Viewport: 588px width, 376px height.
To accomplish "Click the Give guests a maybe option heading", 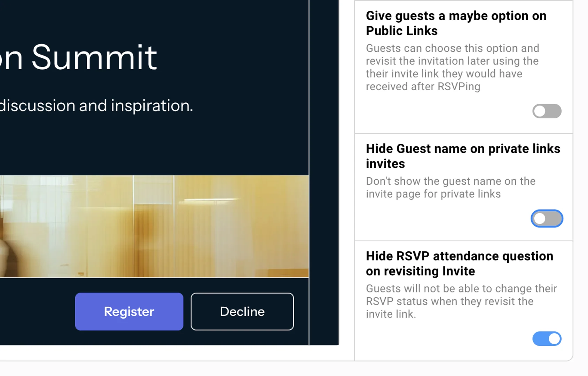I will click(456, 23).
